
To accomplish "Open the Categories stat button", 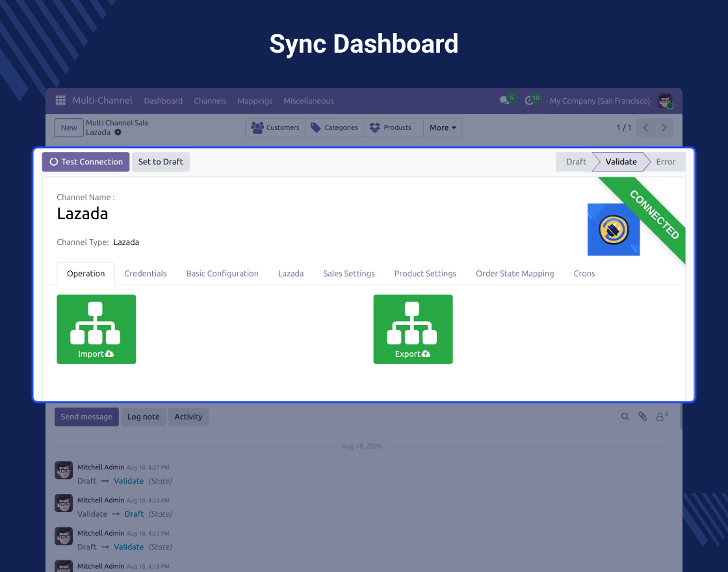I will tap(335, 127).
